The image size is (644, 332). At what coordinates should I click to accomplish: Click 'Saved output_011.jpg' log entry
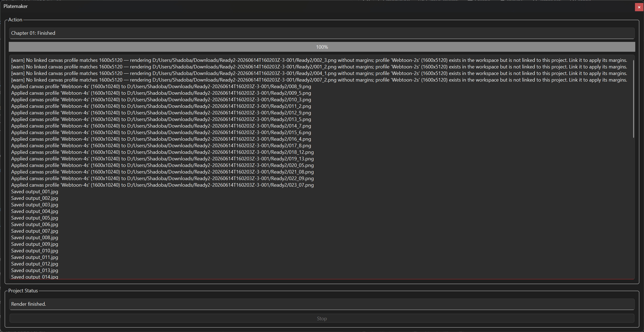pos(35,257)
